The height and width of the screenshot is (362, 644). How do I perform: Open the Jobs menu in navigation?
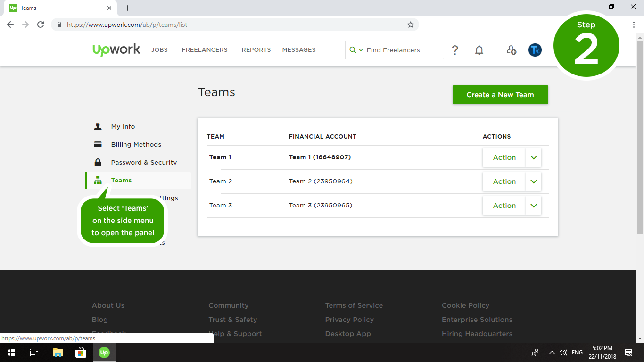159,50
